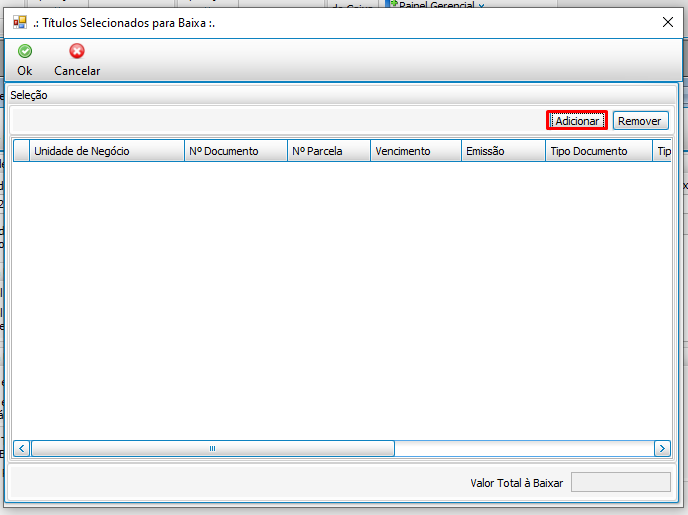Sort by Unidade de Negócio column header
Viewport: 688px width, 515px height.
tap(107, 151)
